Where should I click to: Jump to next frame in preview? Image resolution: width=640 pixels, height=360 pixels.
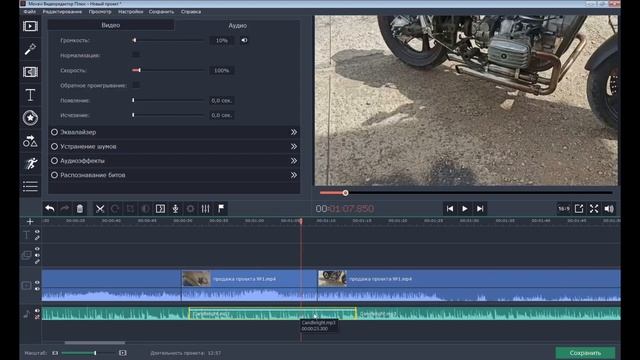480,209
